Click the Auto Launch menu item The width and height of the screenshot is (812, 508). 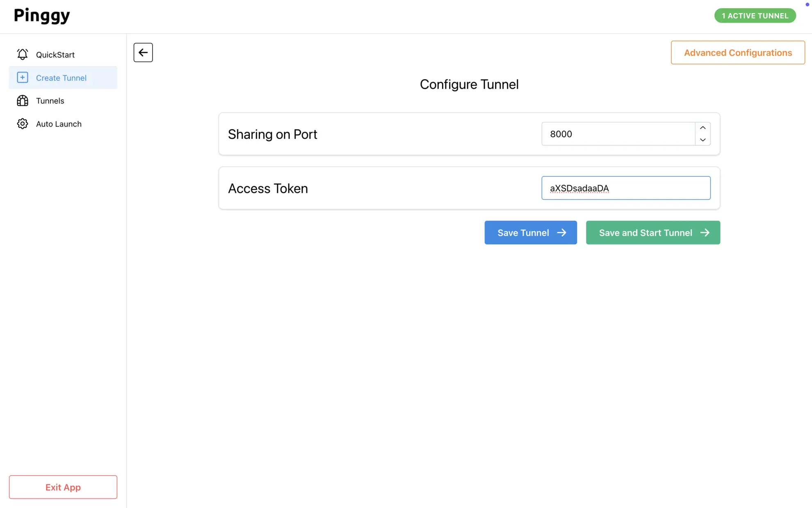tap(59, 124)
